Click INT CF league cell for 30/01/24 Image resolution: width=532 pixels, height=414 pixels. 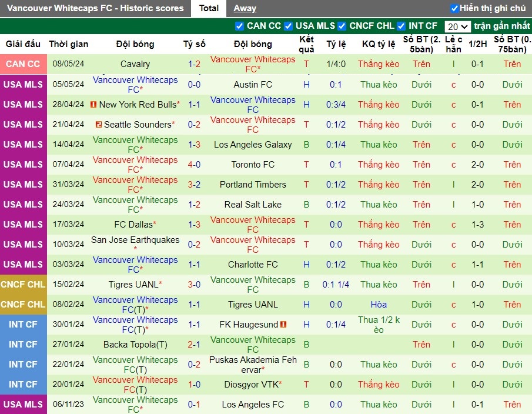23,325
